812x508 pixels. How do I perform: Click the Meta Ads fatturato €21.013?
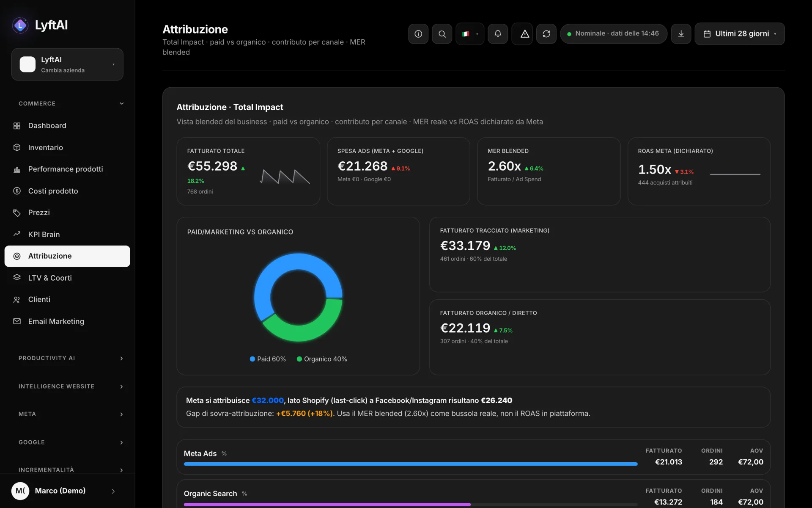669,462
